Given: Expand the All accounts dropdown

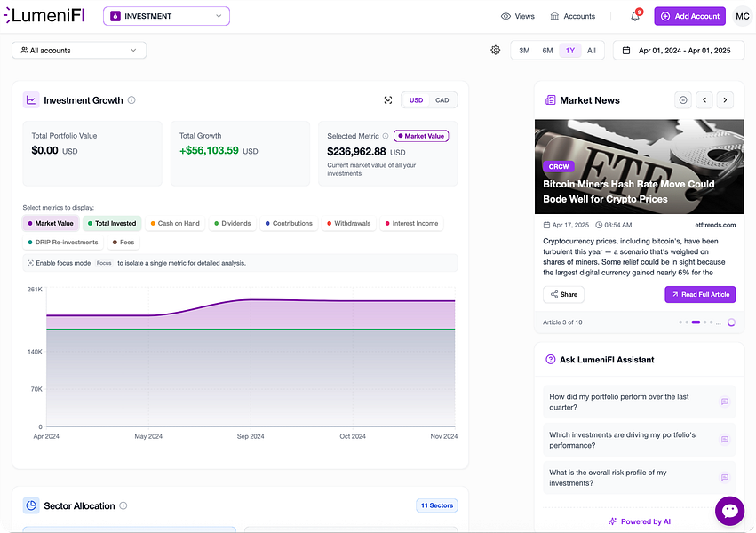Looking at the screenshot, I should (79, 50).
